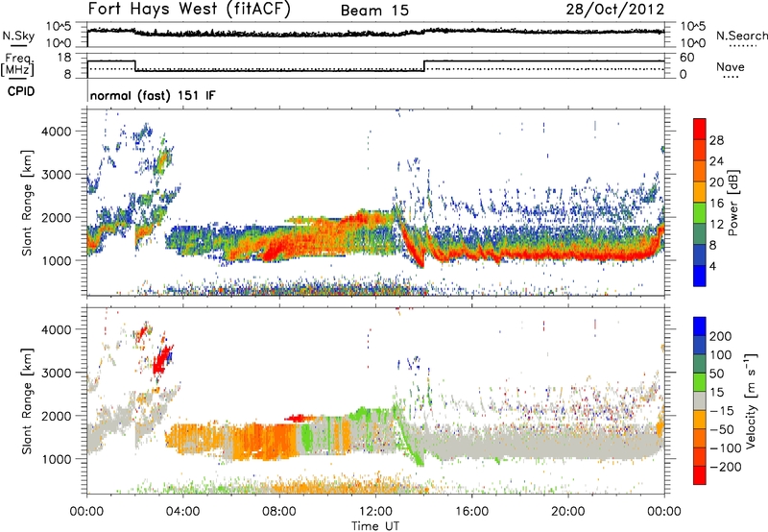Select the "18" MHz frequency tick label
Viewport: 768px width, 532px height.
[x=63, y=58]
